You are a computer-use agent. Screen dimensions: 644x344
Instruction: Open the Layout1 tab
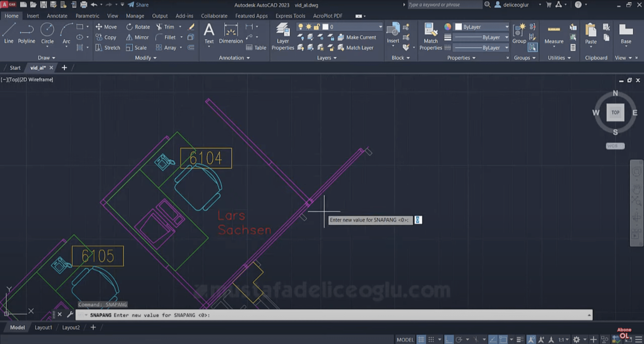[x=43, y=327]
